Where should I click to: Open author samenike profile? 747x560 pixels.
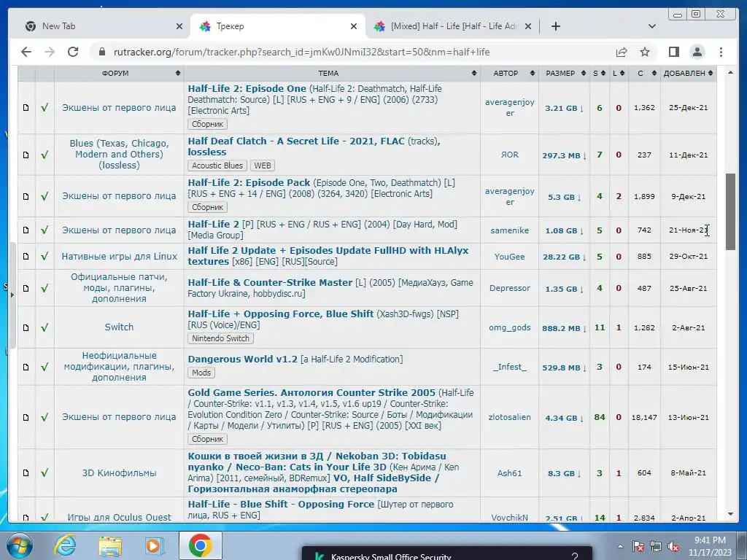tap(509, 230)
